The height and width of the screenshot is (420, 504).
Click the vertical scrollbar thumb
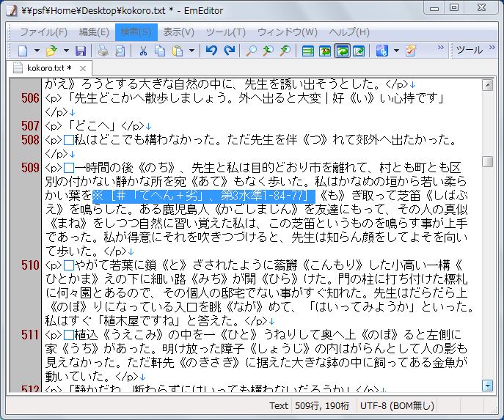click(x=487, y=161)
